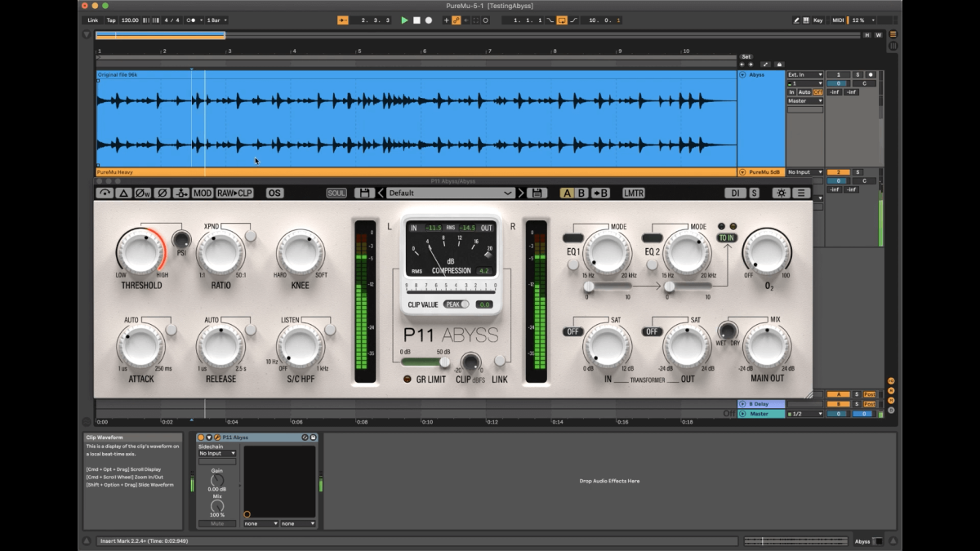Image resolution: width=980 pixels, height=551 pixels.
Task: Open the Ext. In input type dropdown
Action: 805,74
